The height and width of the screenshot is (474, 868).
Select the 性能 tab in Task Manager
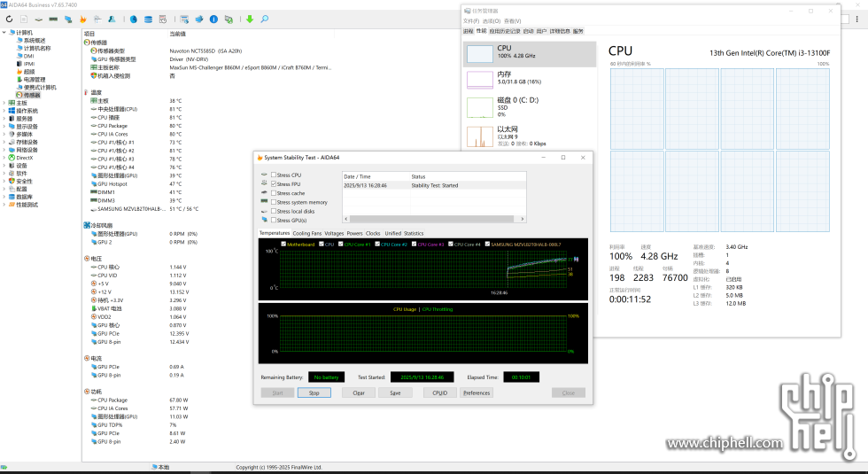pos(482,31)
